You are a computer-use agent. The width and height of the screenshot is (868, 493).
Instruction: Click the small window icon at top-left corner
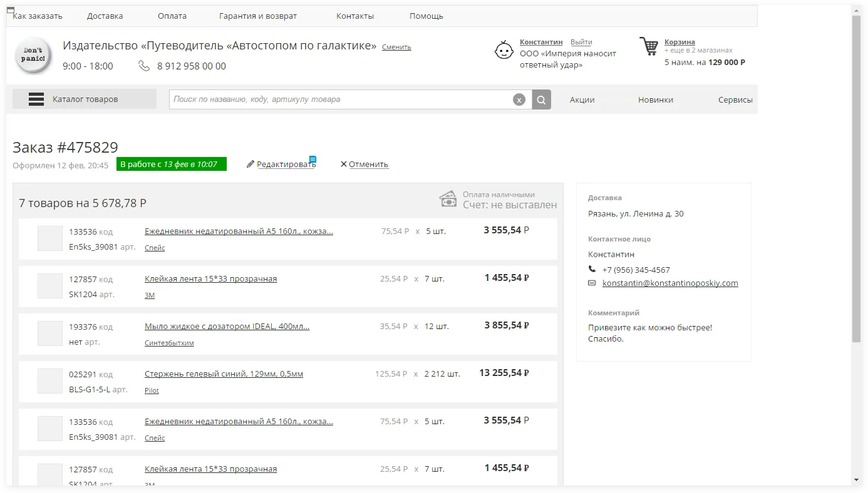pyautogui.click(x=11, y=9)
